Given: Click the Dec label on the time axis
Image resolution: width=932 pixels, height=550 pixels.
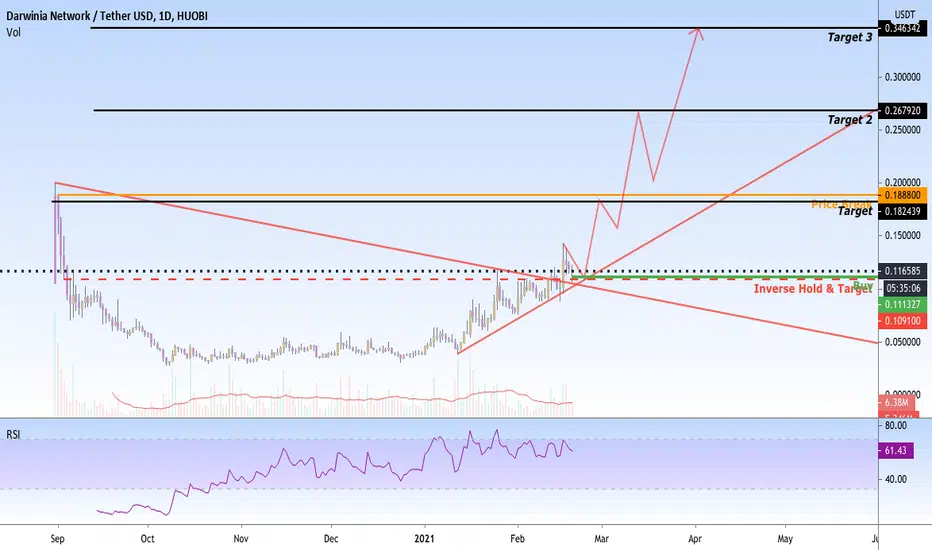Looking at the screenshot, I should tap(331, 539).
